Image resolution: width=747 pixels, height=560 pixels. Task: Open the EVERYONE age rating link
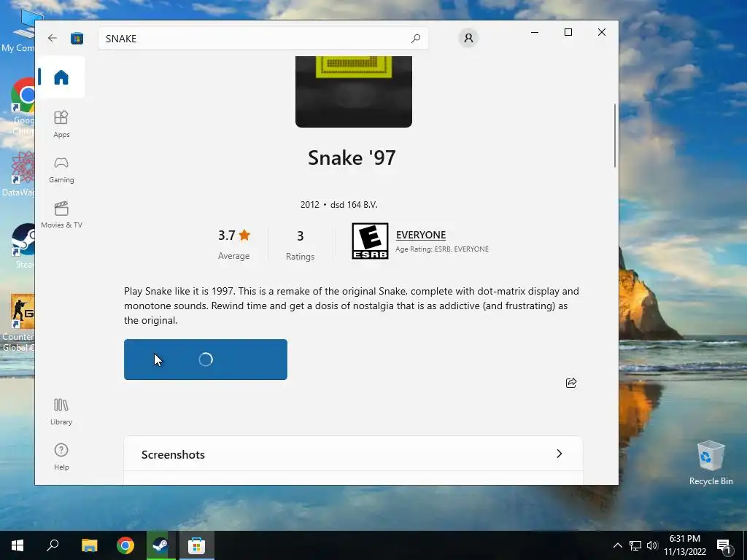pyautogui.click(x=421, y=235)
